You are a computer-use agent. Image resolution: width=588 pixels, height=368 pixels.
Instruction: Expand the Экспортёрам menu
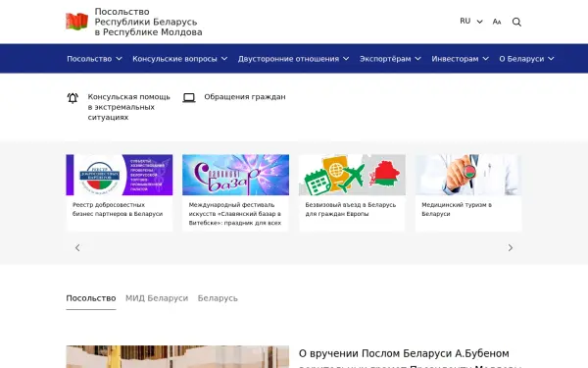pos(390,59)
